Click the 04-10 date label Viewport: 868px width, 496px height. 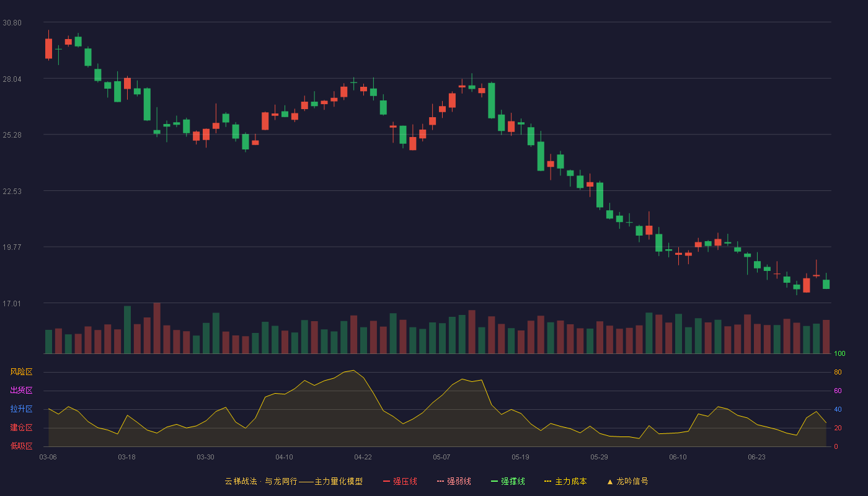point(284,457)
